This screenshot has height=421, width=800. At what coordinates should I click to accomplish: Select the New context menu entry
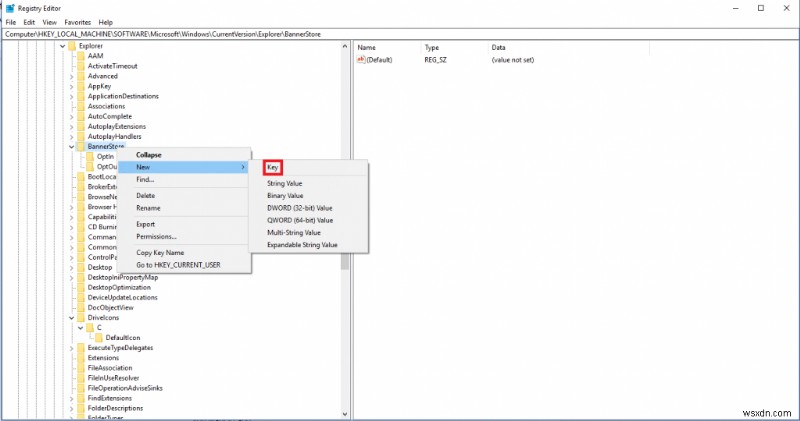pos(184,167)
